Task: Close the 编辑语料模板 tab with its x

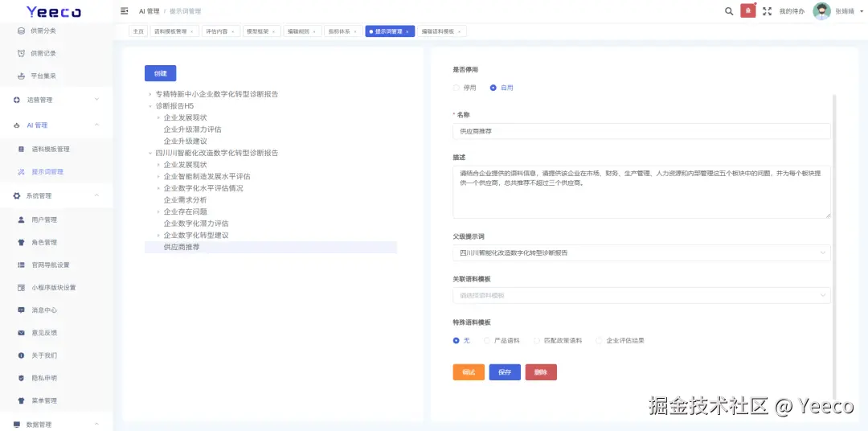Action: click(x=459, y=31)
